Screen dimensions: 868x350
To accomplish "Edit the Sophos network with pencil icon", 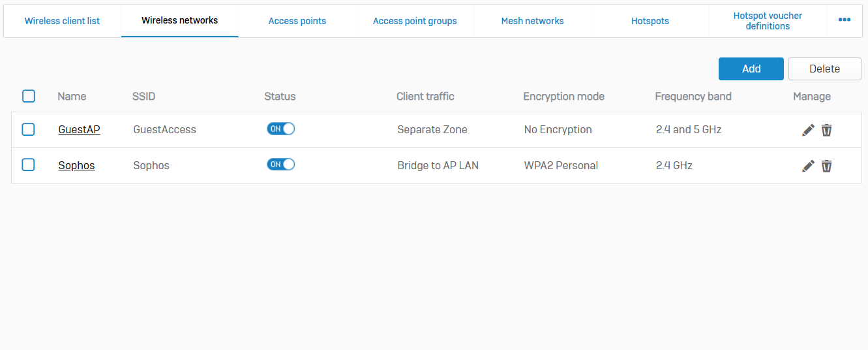I will coord(808,166).
